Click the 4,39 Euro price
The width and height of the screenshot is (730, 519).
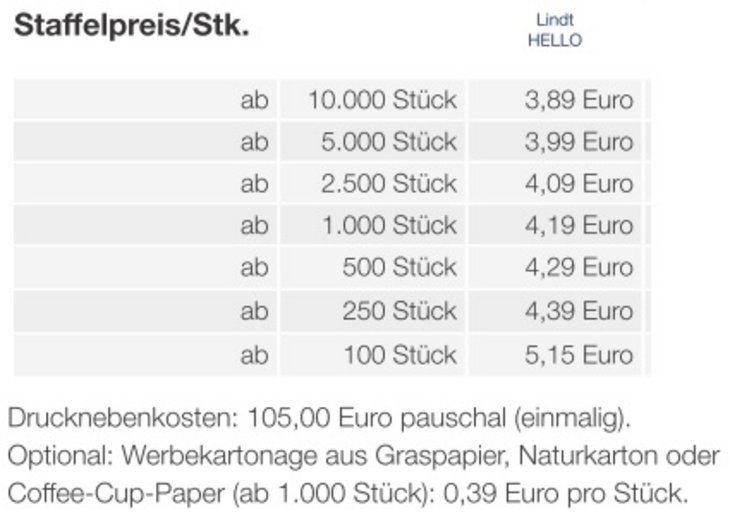point(578,311)
